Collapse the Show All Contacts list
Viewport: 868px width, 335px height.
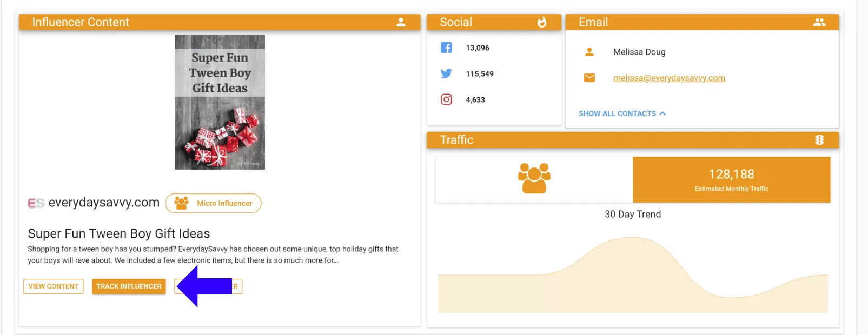point(622,113)
